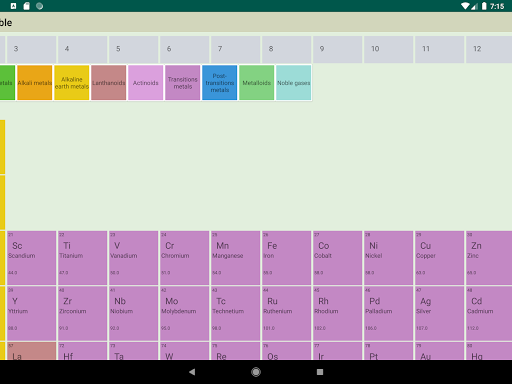This screenshot has height=384, width=512.
Task: Open the Vanadium (V) element tile
Action: pos(134,258)
